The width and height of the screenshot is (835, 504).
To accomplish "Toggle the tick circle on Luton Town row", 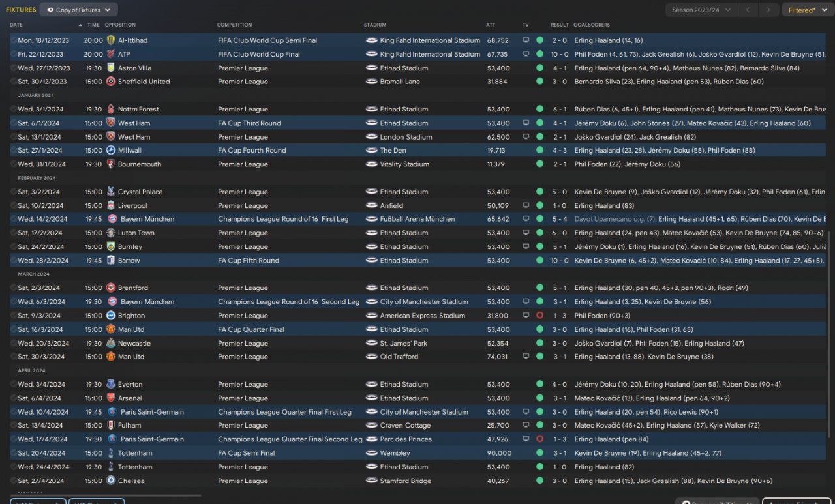I will point(13,233).
